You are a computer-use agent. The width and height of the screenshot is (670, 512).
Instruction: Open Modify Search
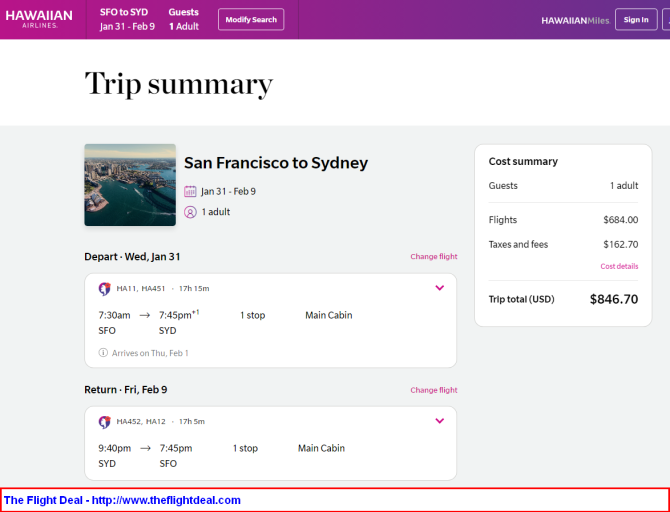(251, 20)
